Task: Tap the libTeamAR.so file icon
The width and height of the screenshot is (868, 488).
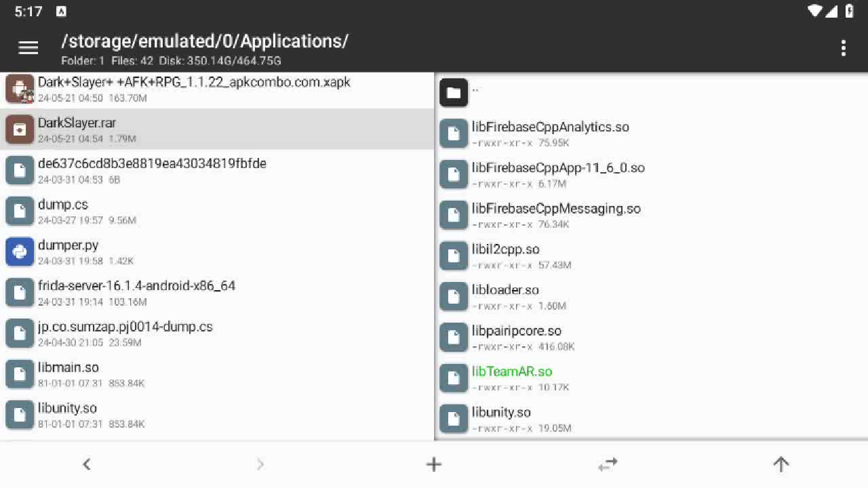Action: [x=454, y=378]
